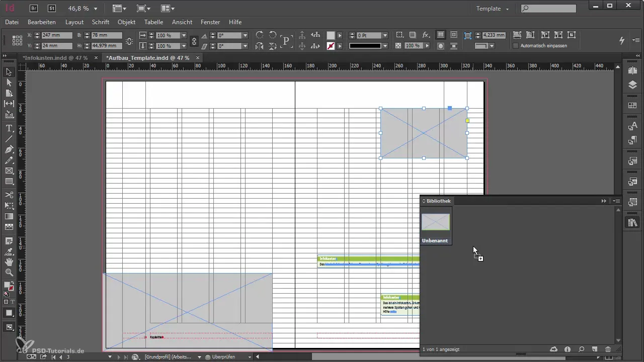Go to the next page arrow
This screenshot has width=644, height=362.
[x=119, y=356]
